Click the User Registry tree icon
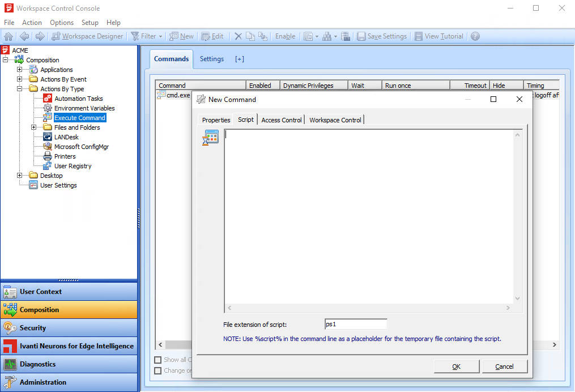 point(48,166)
